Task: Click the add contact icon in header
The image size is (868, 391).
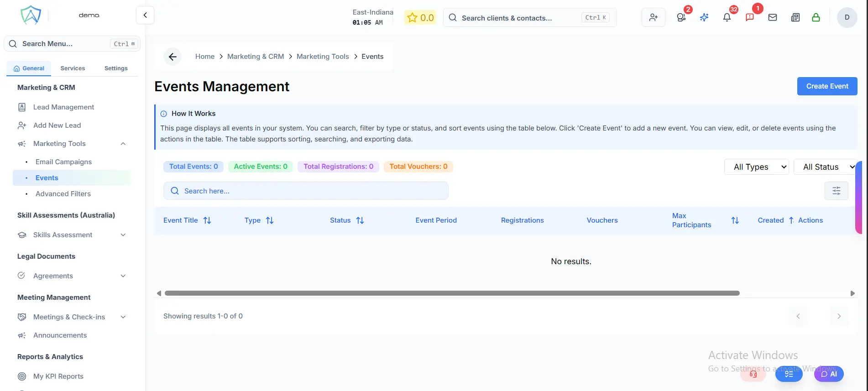Action: (x=653, y=17)
